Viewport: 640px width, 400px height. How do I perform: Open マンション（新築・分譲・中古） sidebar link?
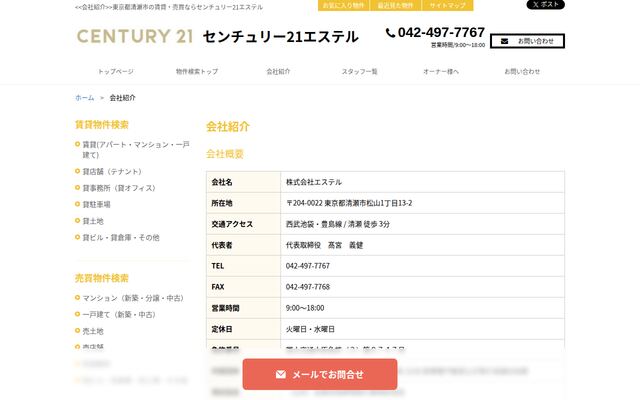pos(133,298)
